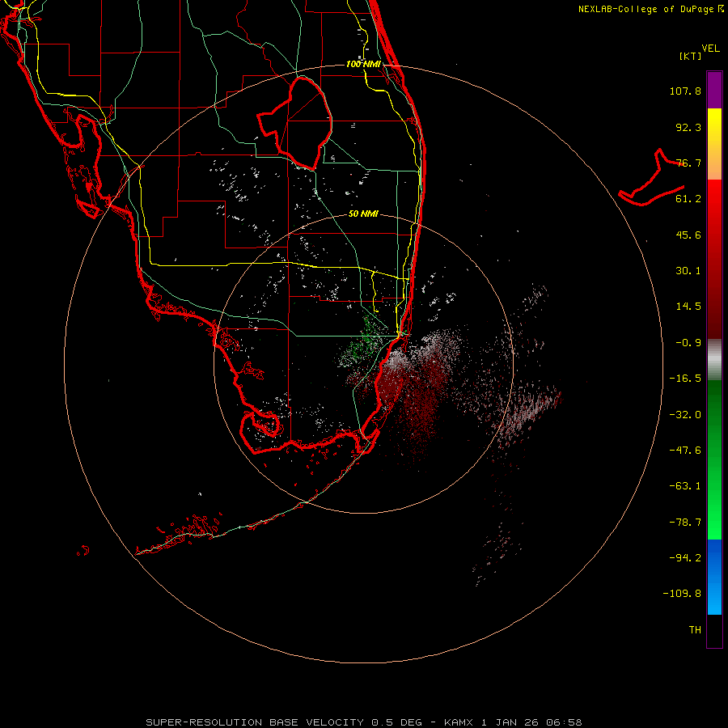This screenshot has height=728, width=728.
Task: Click the 100 NMI range ring label
Action: 363,64
